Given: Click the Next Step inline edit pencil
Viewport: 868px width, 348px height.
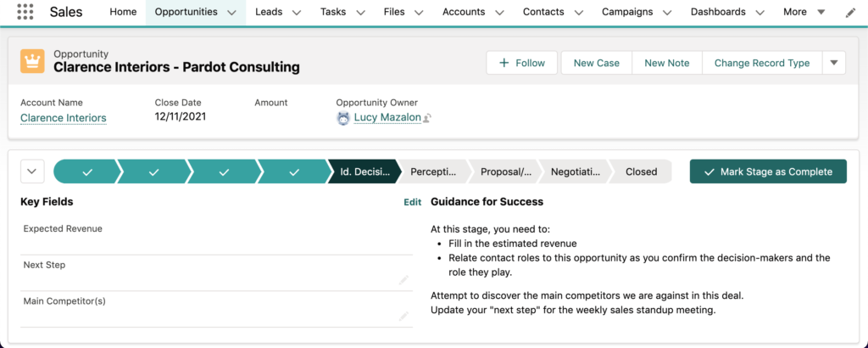Looking at the screenshot, I should 403,280.
